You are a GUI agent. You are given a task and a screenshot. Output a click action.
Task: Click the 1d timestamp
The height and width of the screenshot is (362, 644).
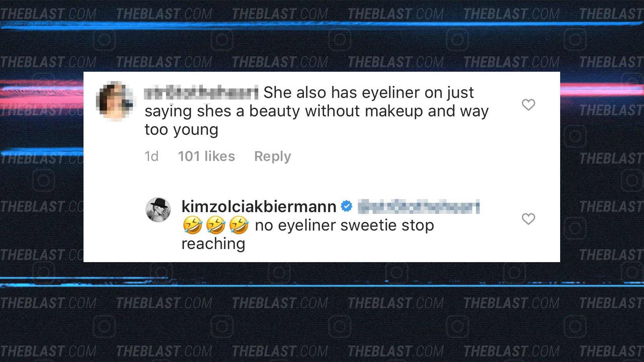tap(151, 156)
